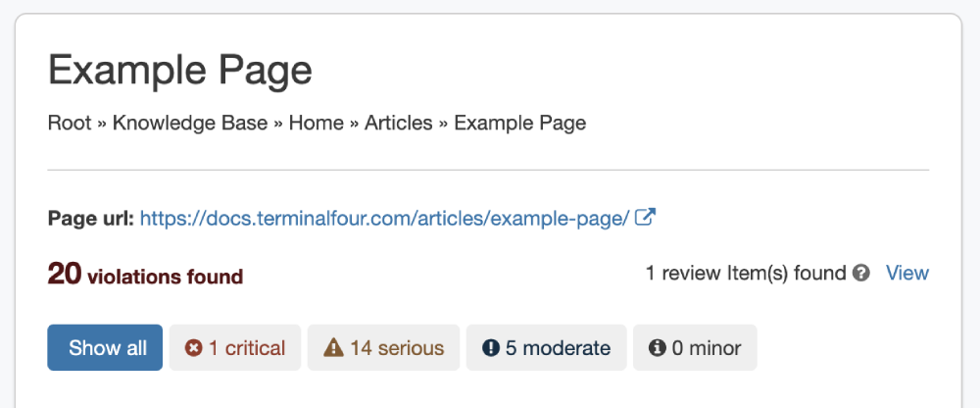Jump to Articles in the breadcrumb

click(398, 123)
